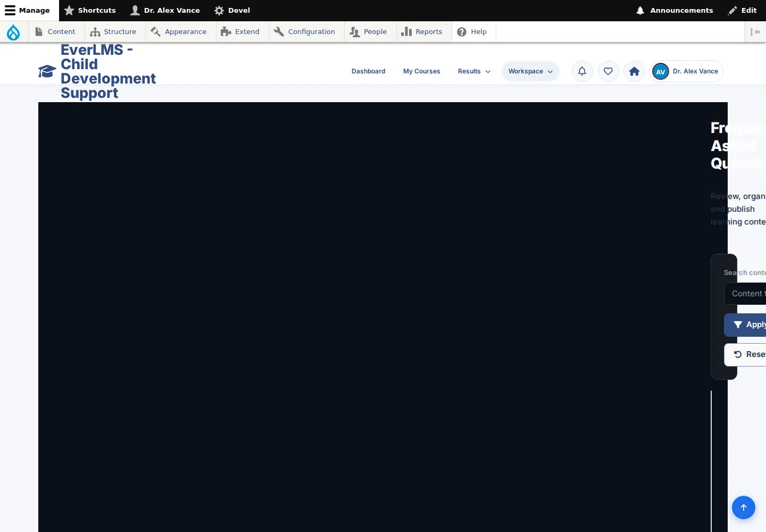Open the Shortcuts star menu
The image size is (766, 532).
(x=90, y=11)
